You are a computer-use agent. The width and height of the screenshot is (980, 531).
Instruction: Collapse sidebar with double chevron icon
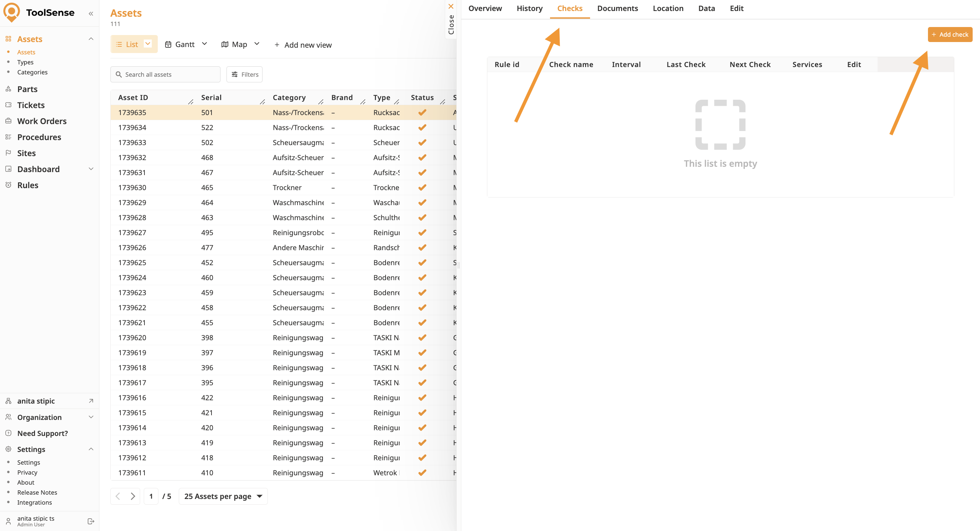[x=91, y=14]
